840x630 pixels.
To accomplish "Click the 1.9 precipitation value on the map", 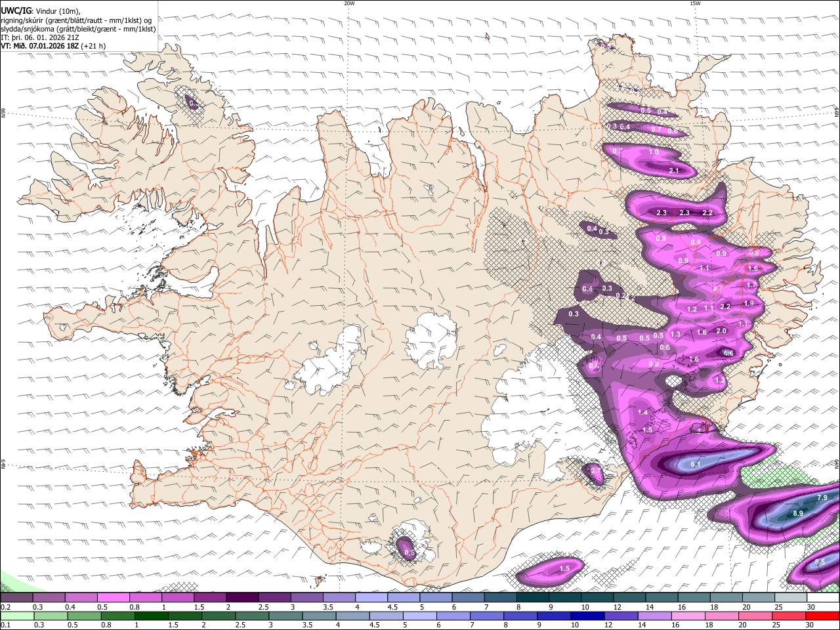I will click(x=749, y=303).
